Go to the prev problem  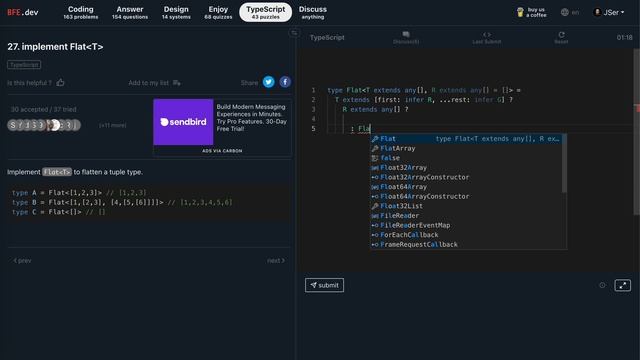point(22,260)
